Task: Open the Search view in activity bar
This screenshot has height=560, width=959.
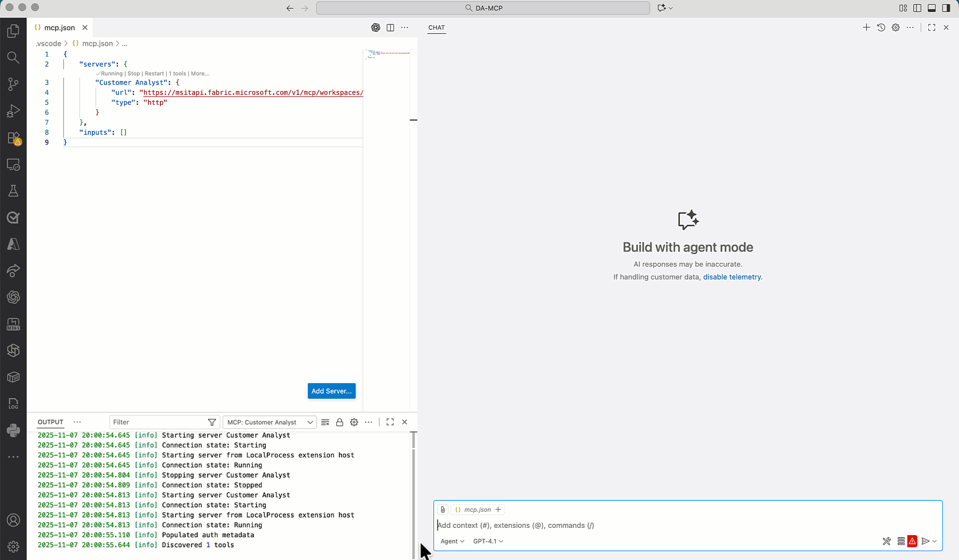Action: [13, 58]
